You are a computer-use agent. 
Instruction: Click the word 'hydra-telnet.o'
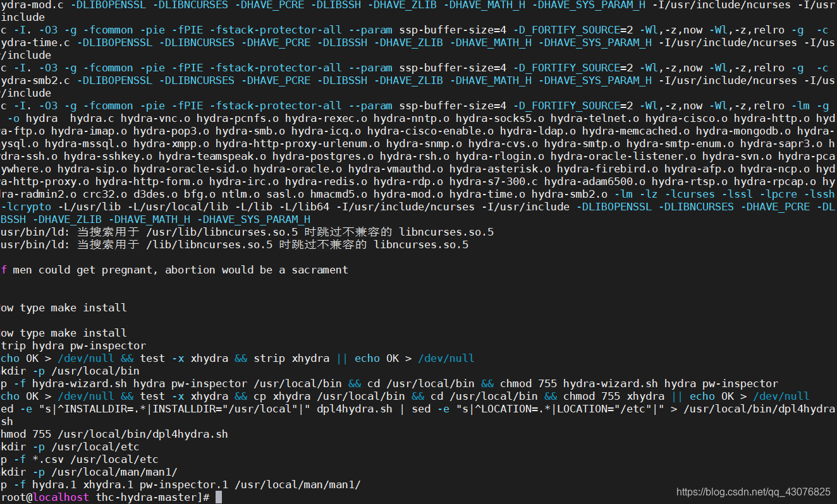click(595, 119)
